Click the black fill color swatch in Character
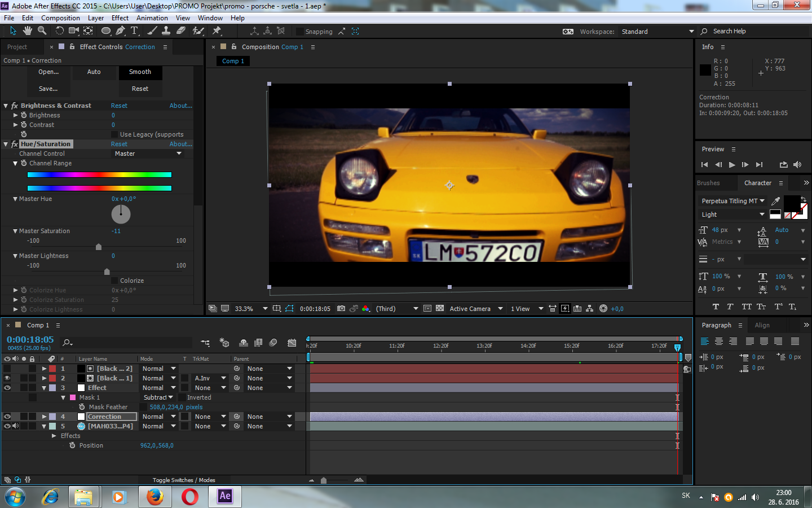The width and height of the screenshot is (812, 508). 792,203
